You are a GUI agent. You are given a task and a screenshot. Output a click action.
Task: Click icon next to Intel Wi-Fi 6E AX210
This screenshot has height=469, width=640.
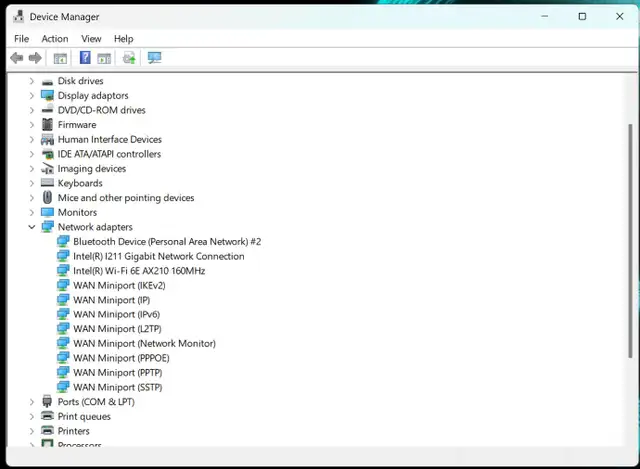tap(63, 271)
